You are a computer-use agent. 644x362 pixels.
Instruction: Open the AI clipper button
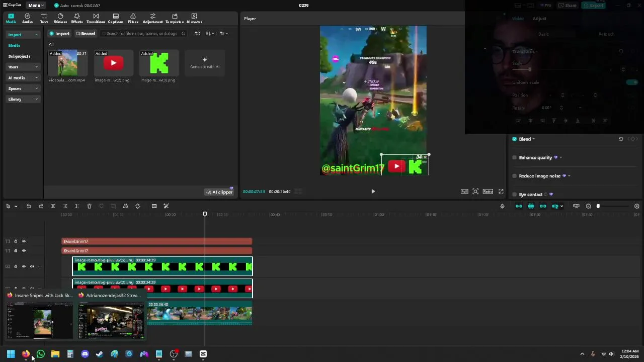coord(219,192)
